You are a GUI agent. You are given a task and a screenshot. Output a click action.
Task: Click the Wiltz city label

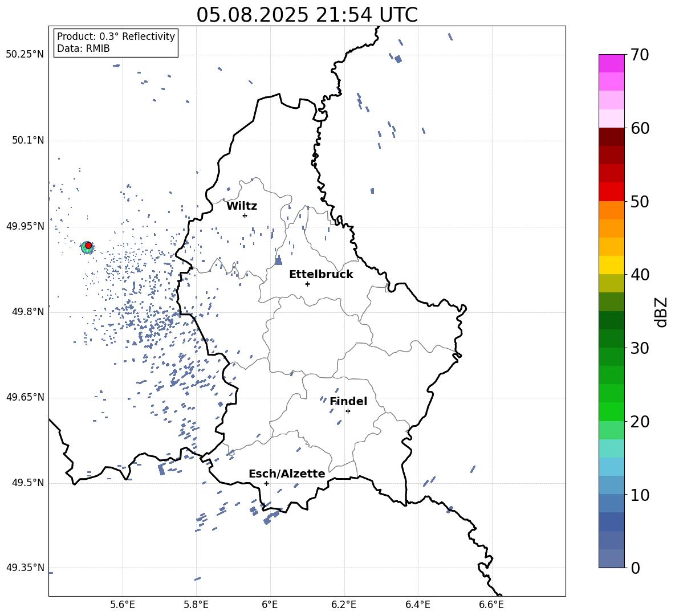point(242,206)
